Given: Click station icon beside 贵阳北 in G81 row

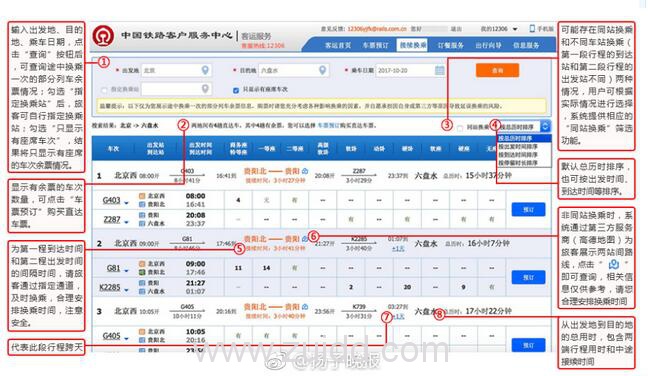Looking at the screenshot, I should click(x=142, y=272).
